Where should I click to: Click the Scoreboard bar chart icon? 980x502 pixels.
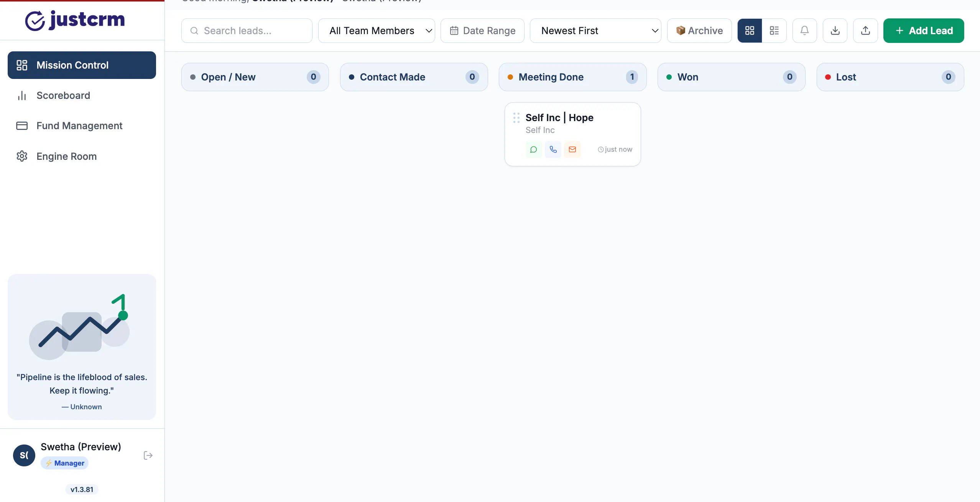(22, 95)
